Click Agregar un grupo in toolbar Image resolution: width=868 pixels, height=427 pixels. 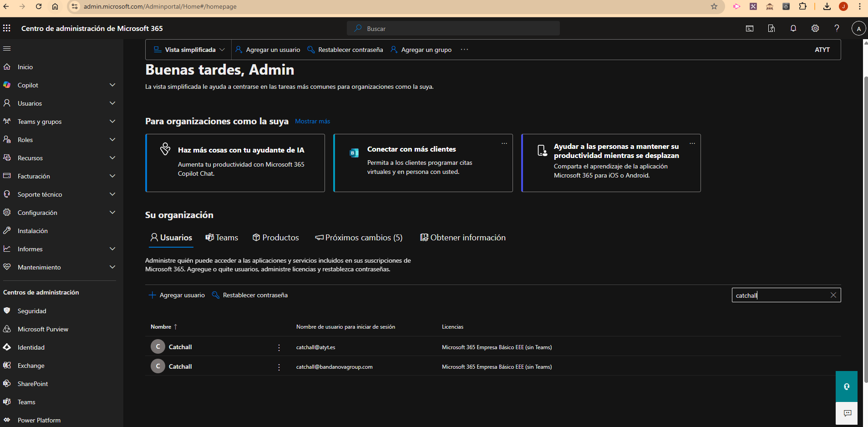pos(421,50)
